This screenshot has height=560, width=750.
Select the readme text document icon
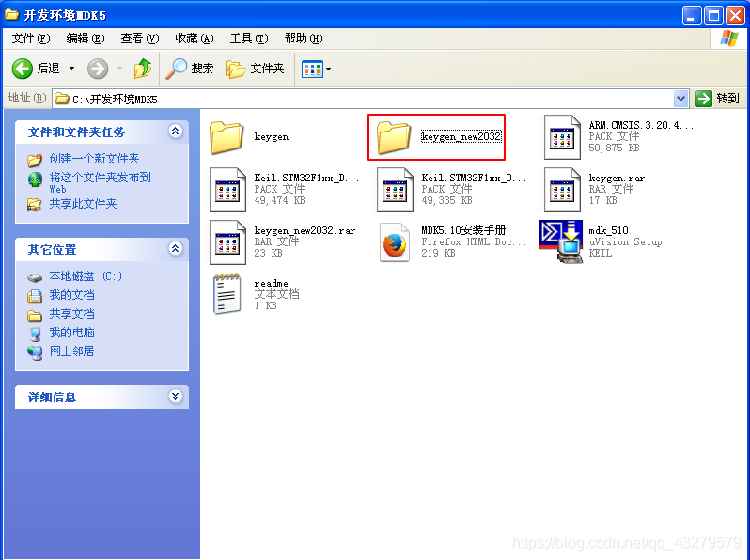pyautogui.click(x=227, y=294)
